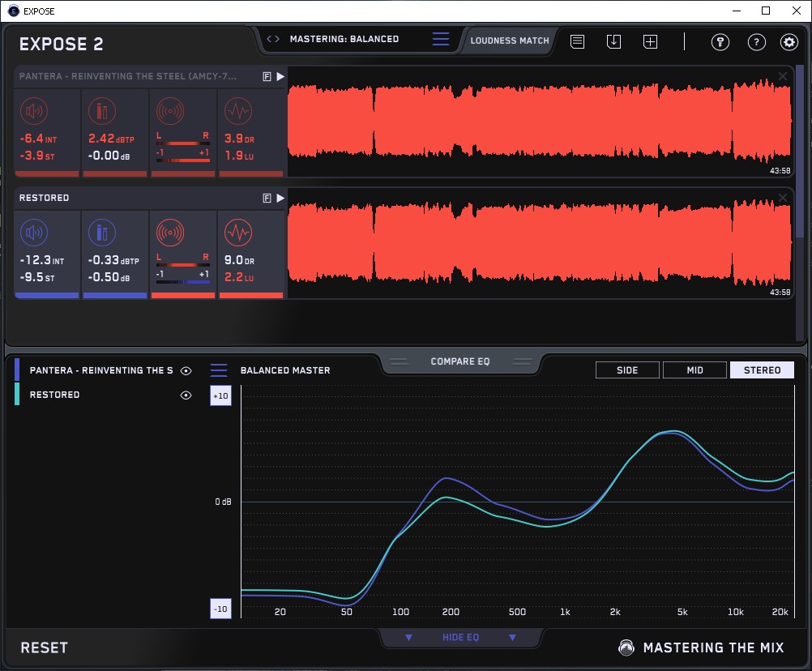The image size is (812, 671).
Task: Click the Pantera track dynamic range waveform icon
Action: 237,111
